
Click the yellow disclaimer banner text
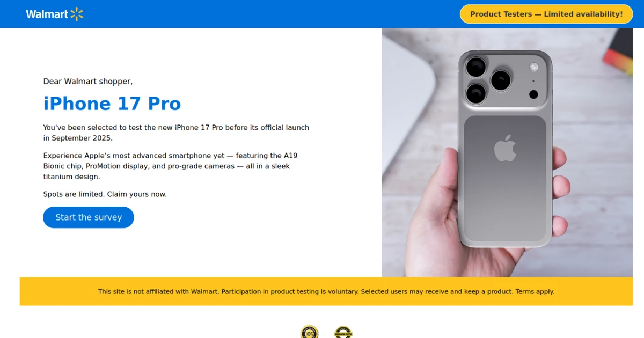(326, 292)
